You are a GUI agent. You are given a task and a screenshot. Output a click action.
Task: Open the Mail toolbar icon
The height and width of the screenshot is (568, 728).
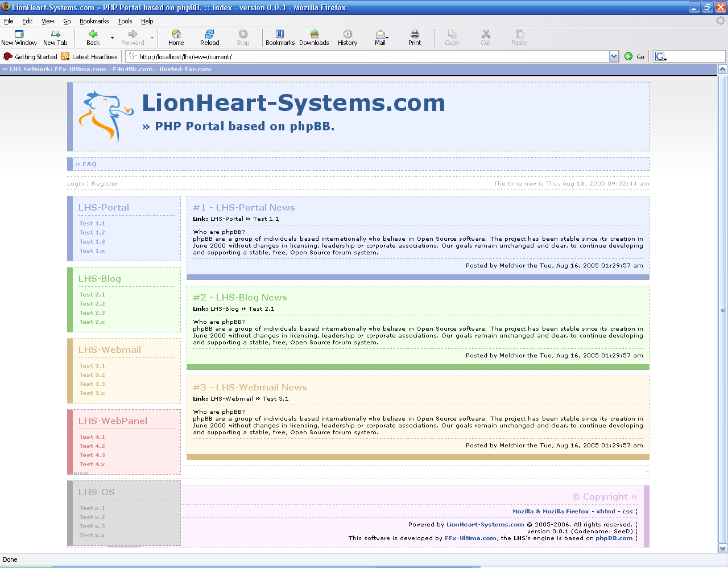[380, 38]
